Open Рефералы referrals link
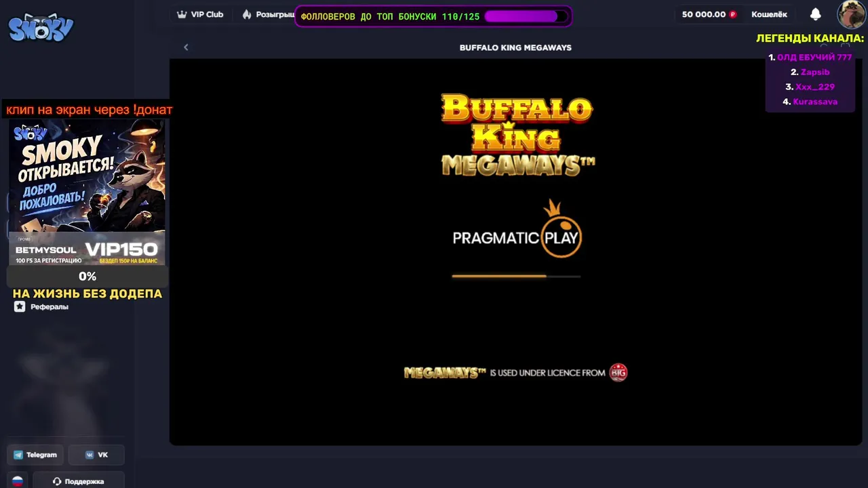 click(x=50, y=306)
